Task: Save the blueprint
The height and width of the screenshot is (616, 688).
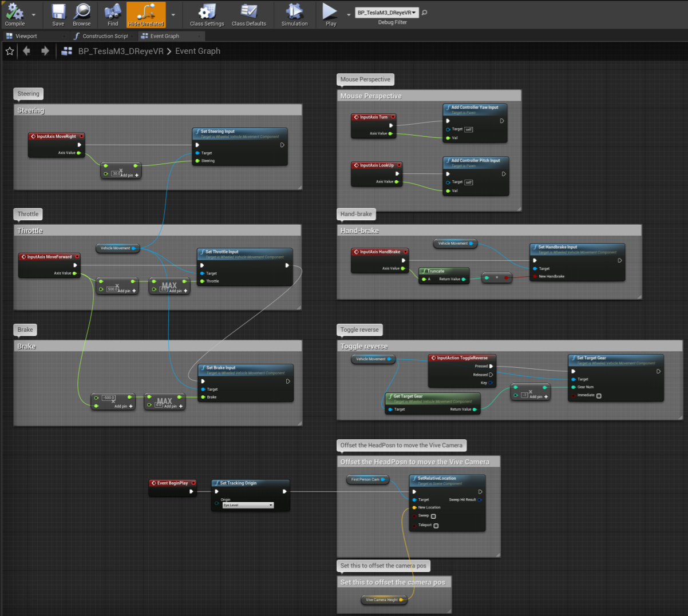Action: pos(58,15)
